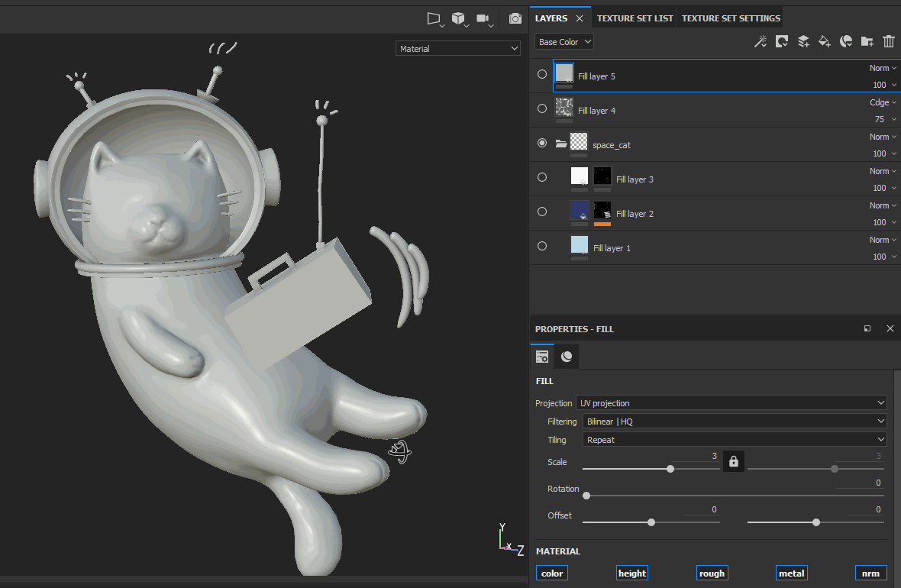The image size is (901, 588).
Task: Toggle the height material channel button
Action: (x=632, y=573)
